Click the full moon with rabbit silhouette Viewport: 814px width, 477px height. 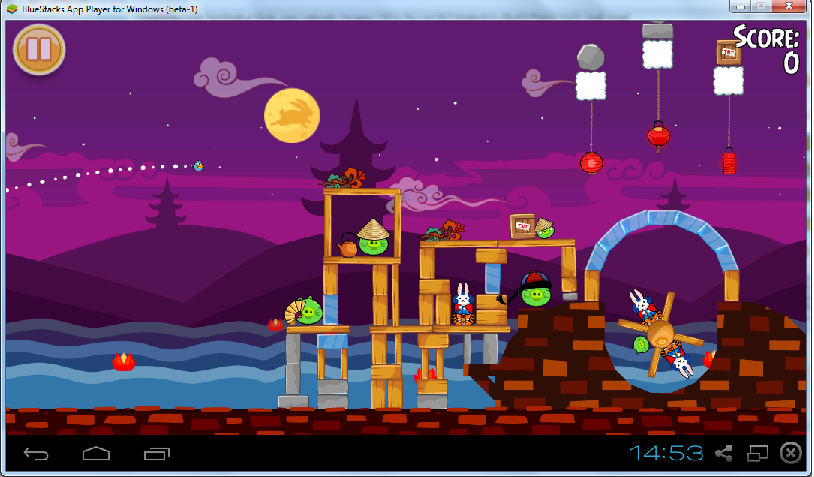pos(292,115)
